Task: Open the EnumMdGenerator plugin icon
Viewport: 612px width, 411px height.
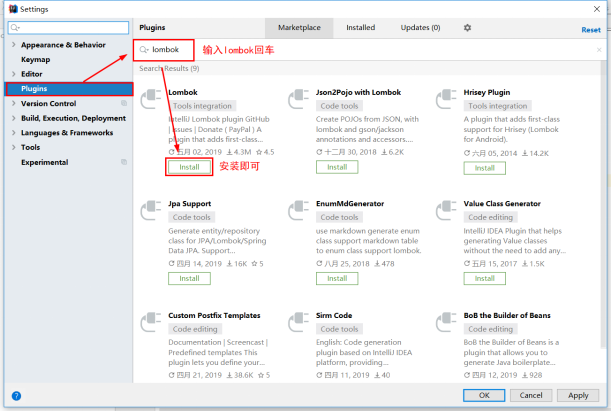Action: pos(299,210)
